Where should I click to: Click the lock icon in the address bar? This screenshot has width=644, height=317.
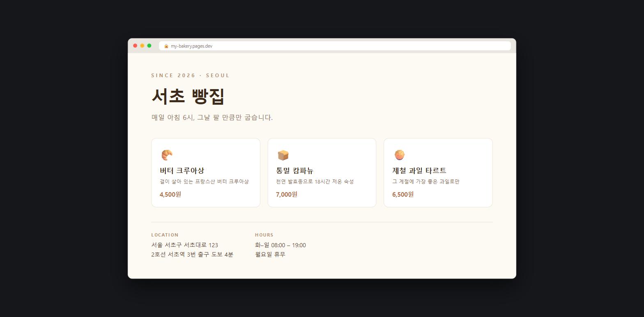166,46
